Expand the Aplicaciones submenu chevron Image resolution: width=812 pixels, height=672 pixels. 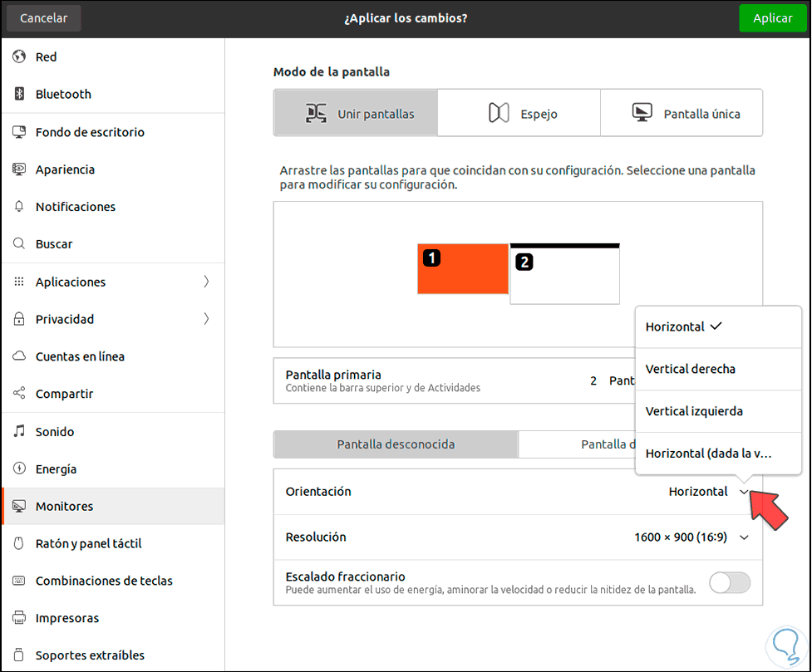pyautogui.click(x=206, y=282)
